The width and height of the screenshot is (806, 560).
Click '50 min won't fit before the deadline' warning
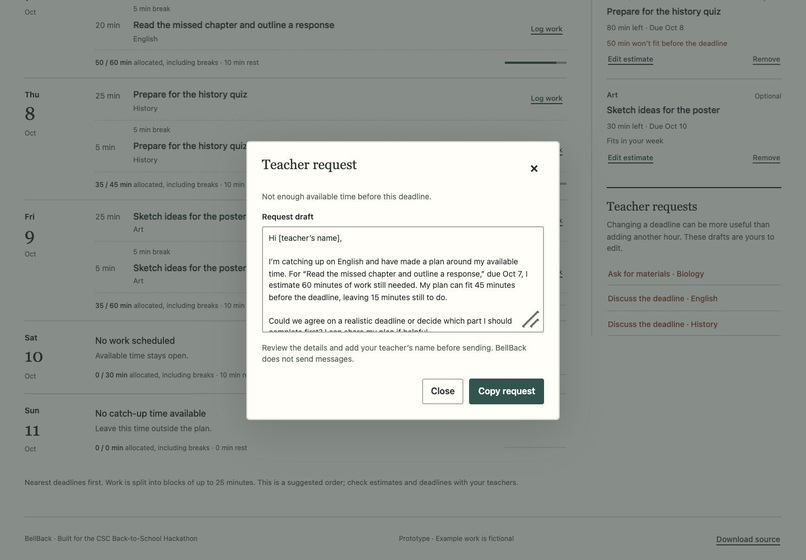coord(667,44)
